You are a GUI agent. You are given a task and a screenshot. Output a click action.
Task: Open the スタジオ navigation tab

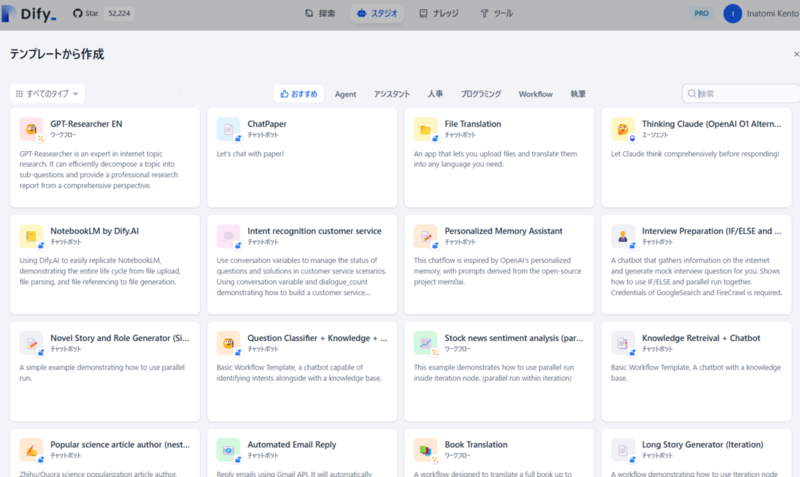pos(377,13)
